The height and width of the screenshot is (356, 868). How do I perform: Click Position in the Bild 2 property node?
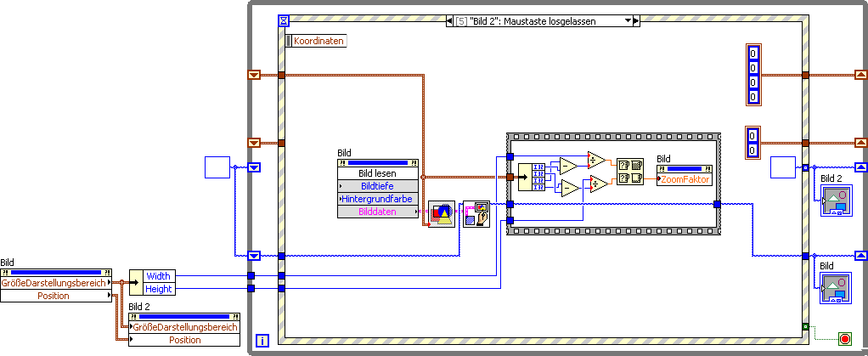pos(184,340)
